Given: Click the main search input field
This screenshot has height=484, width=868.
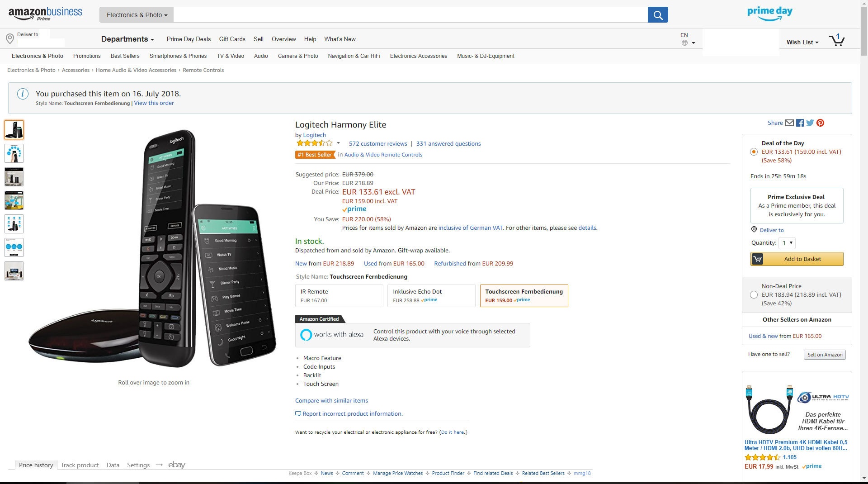Looking at the screenshot, I should coord(410,15).
